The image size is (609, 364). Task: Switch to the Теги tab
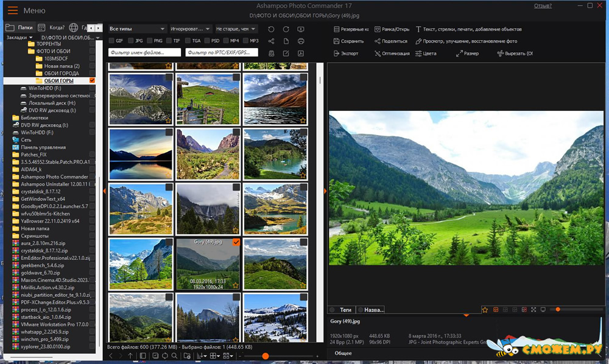[342, 310]
